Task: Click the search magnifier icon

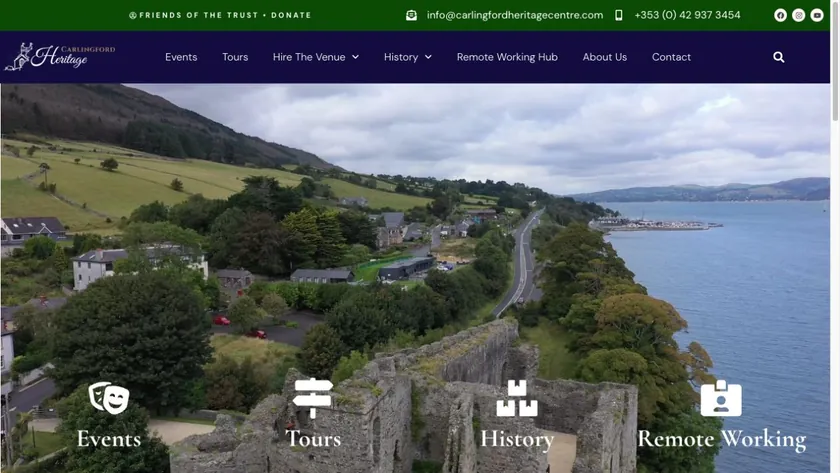Action: [x=778, y=57]
